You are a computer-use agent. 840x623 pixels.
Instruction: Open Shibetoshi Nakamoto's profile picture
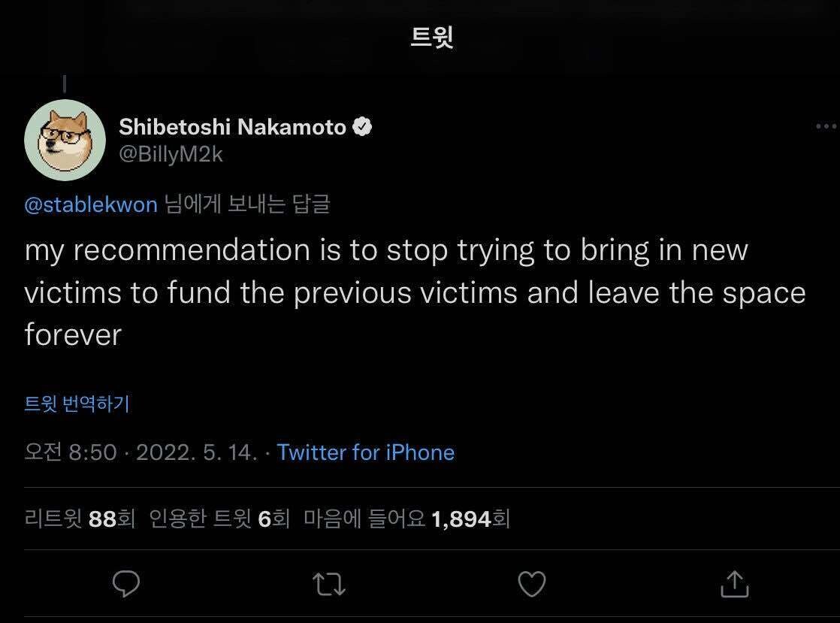click(x=65, y=140)
